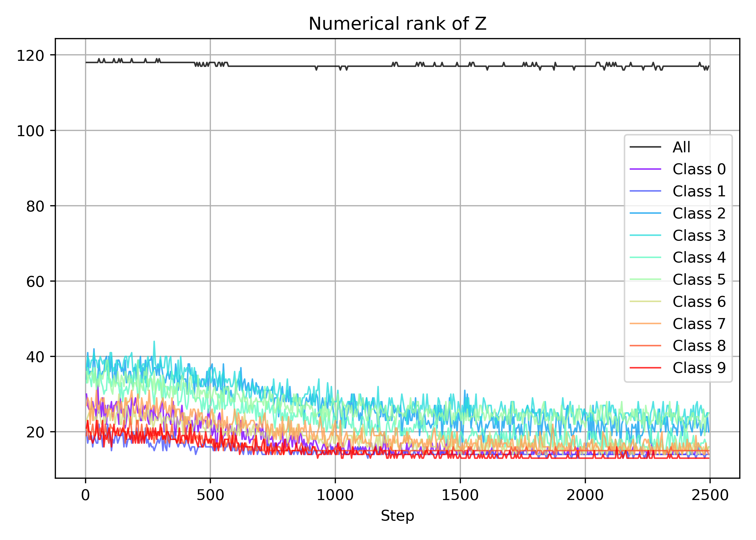Click the x-axis tick label '0'
This screenshot has width=756, height=540.
pyautogui.click(x=85, y=495)
